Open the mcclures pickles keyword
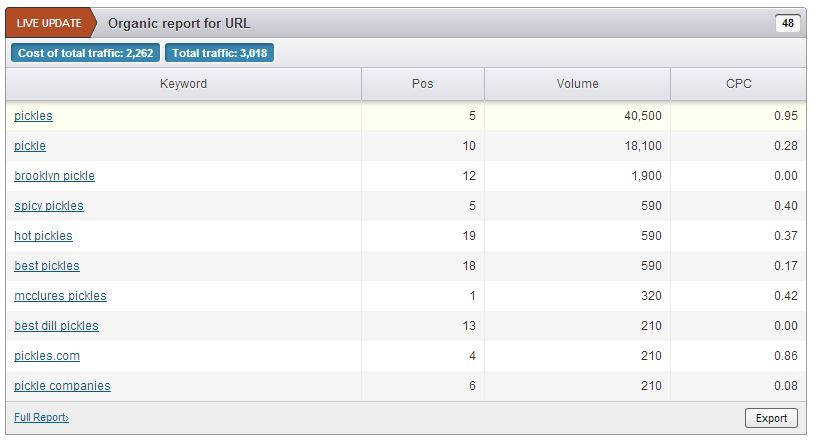This screenshot has height=448, width=816. tap(60, 296)
